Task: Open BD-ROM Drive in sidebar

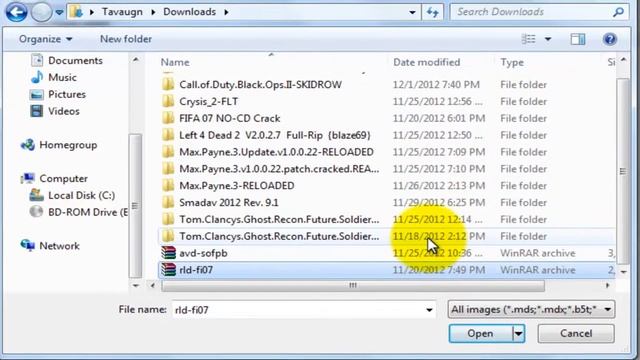Action: (x=88, y=212)
